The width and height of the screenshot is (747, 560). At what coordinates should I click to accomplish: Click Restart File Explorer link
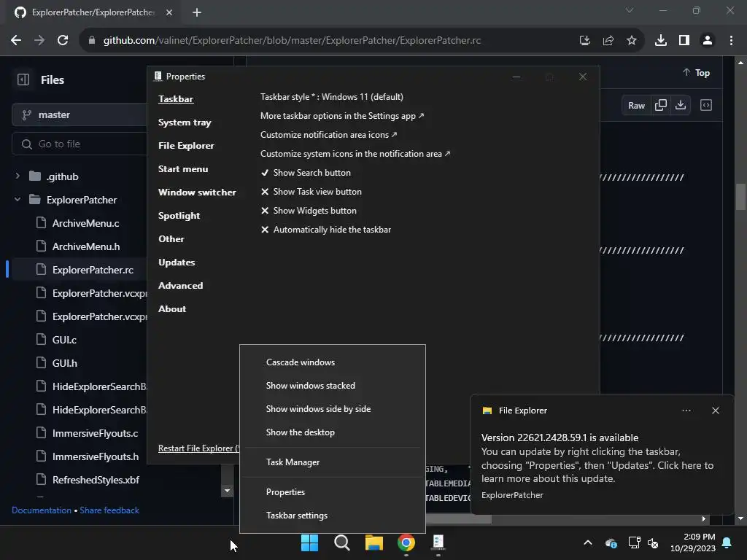click(198, 448)
